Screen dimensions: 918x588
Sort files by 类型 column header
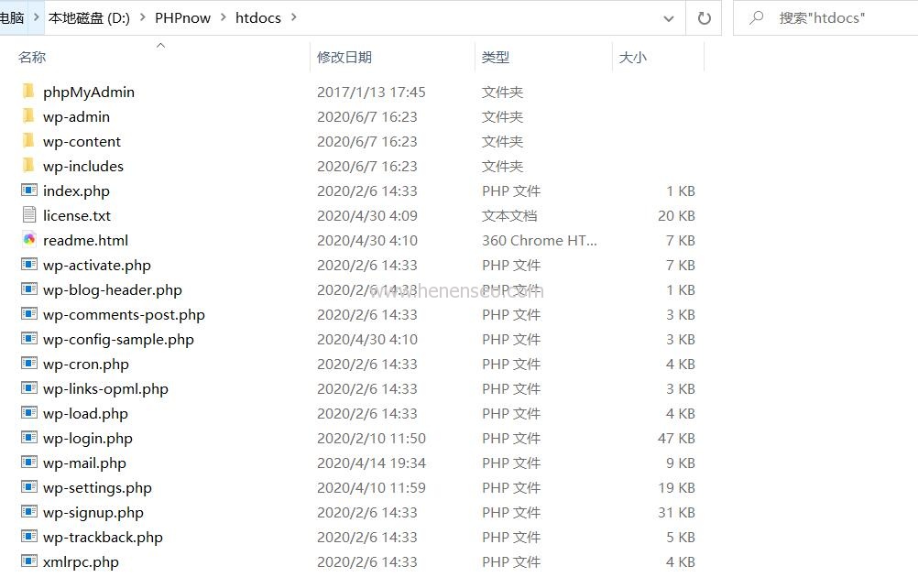(496, 58)
